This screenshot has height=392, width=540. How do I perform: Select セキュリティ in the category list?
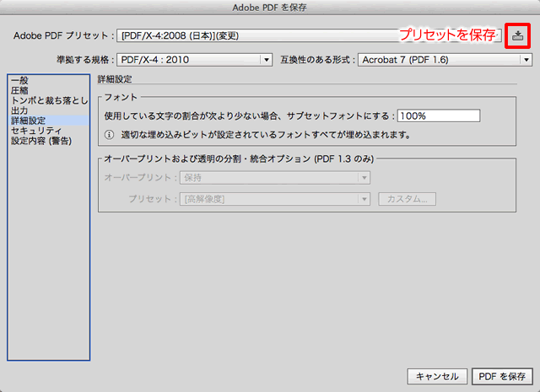tap(48, 131)
